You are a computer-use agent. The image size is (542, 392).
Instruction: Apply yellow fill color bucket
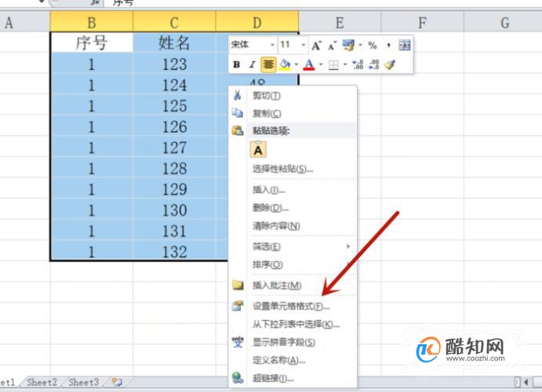(285, 64)
